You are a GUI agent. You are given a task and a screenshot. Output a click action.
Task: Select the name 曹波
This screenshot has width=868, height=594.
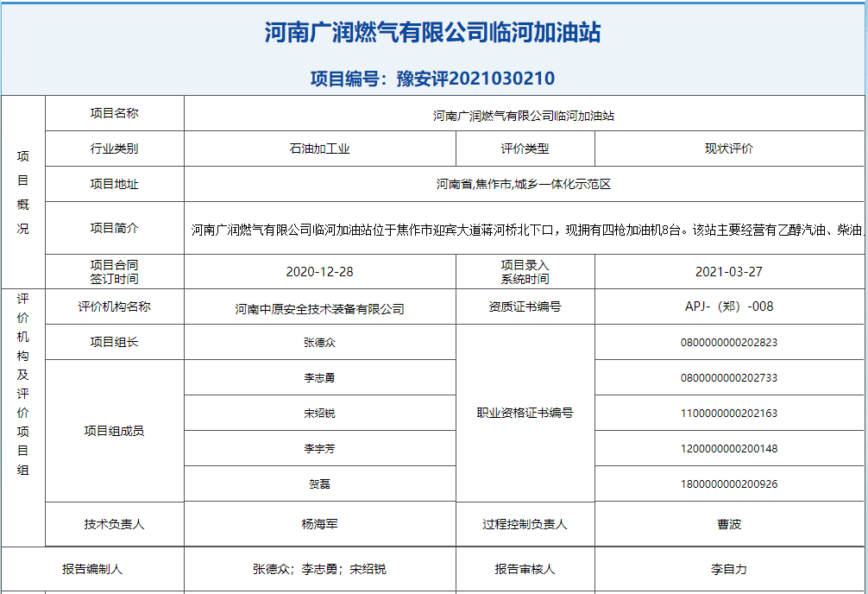pyautogui.click(x=729, y=524)
